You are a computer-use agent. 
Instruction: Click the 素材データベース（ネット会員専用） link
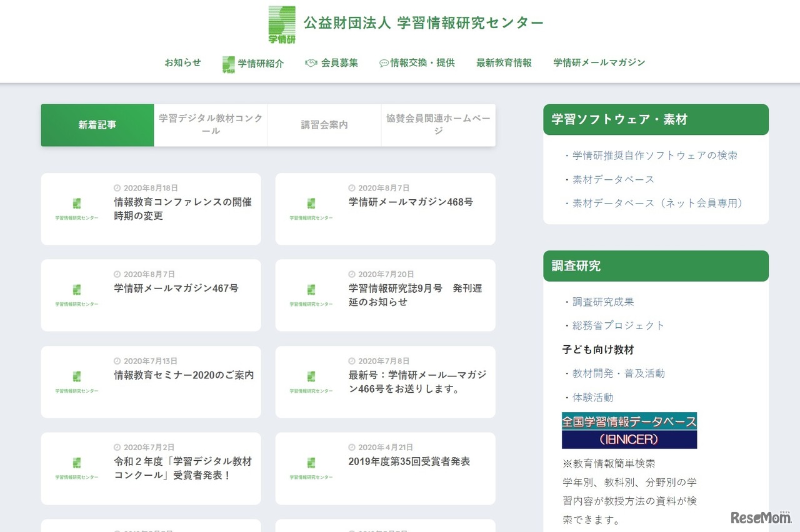[x=656, y=203]
